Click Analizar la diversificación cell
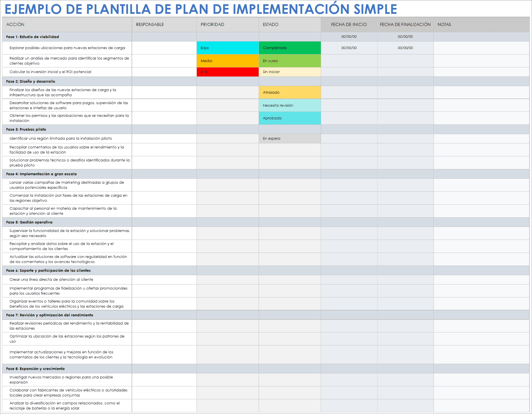Image resolution: width=532 pixels, height=414 pixels. [x=67, y=406]
